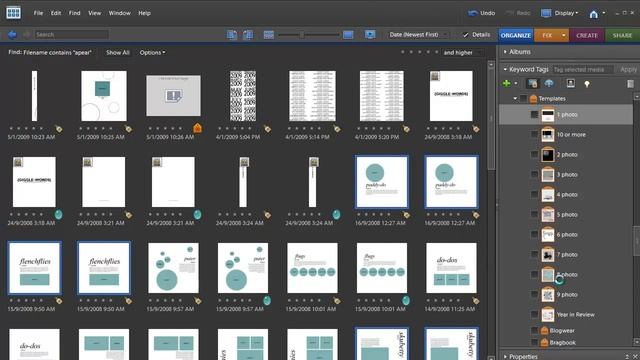Click orange tag icon under 5/1/2009 10:26 AM
Screen dimensions: 640x360
click(198, 128)
